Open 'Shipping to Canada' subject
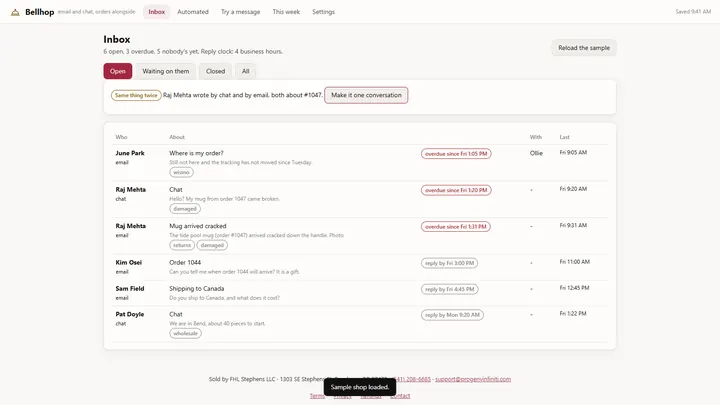 coord(197,288)
